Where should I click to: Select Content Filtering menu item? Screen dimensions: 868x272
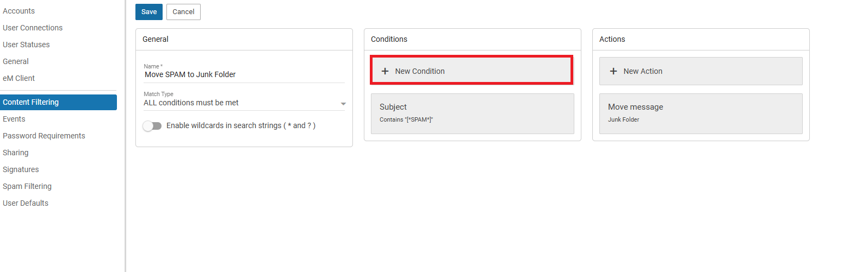[x=58, y=102]
